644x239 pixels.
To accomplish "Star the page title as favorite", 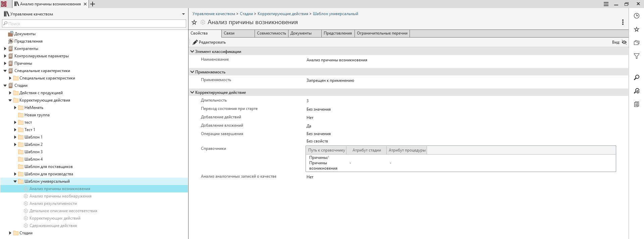I will coord(194,22).
